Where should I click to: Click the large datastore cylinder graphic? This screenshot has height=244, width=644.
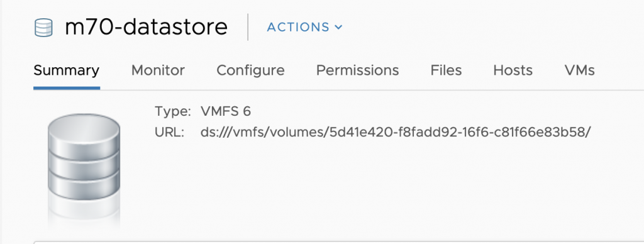click(x=84, y=157)
